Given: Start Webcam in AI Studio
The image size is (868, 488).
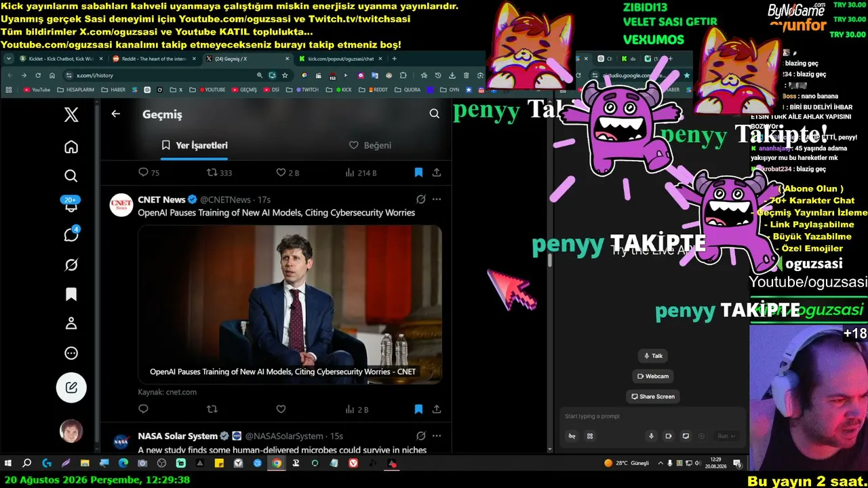Looking at the screenshot, I should pyautogui.click(x=653, y=376).
